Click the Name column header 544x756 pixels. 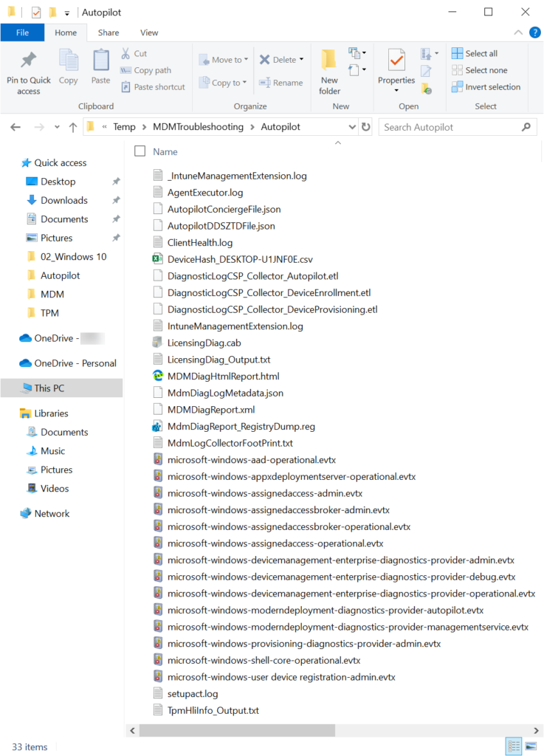coord(165,151)
